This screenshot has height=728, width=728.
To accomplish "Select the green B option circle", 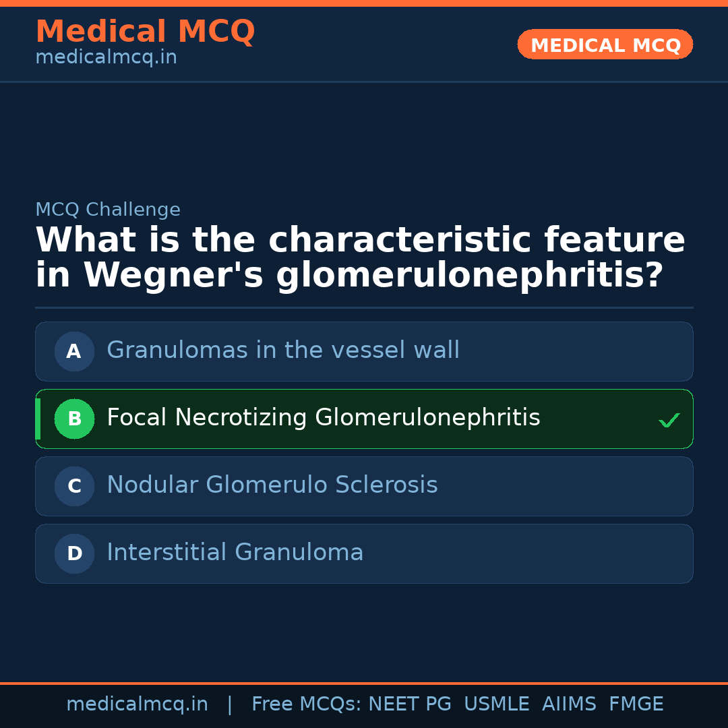I will (x=74, y=419).
